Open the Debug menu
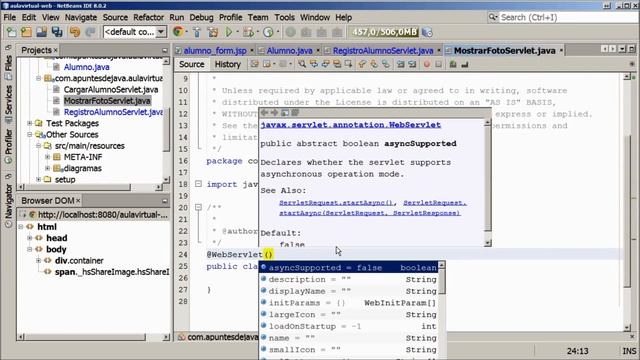The image size is (640, 360). 201,17
